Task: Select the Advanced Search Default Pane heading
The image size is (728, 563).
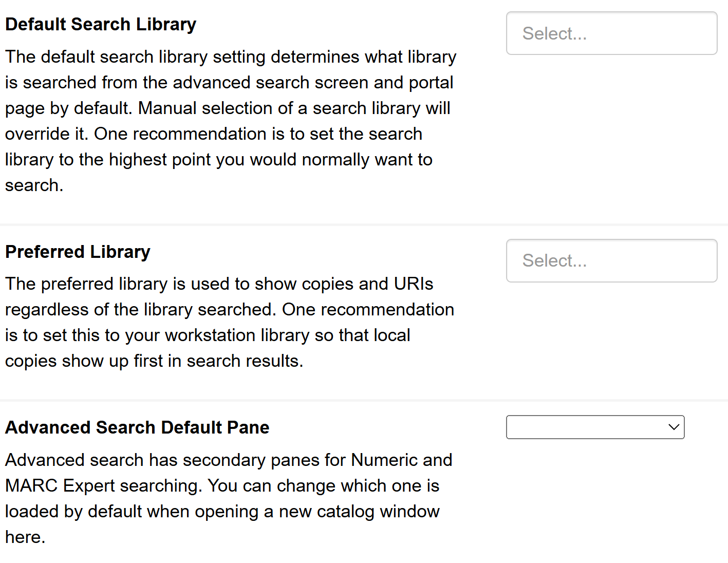Action: tap(137, 427)
